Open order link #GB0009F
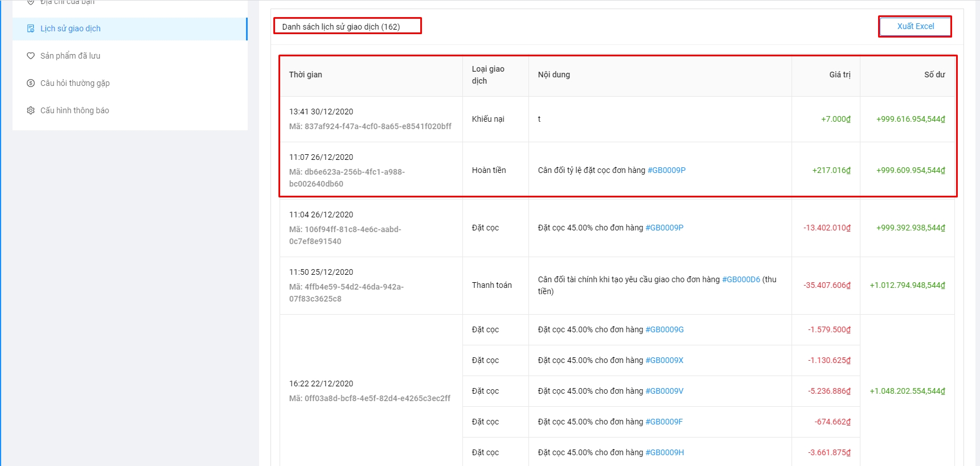980x466 pixels. click(664, 422)
